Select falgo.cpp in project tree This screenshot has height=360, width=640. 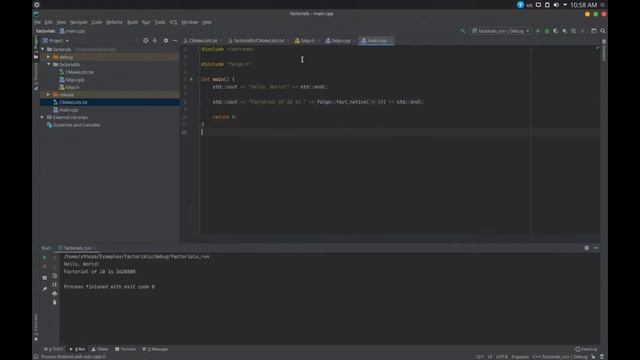[71, 80]
